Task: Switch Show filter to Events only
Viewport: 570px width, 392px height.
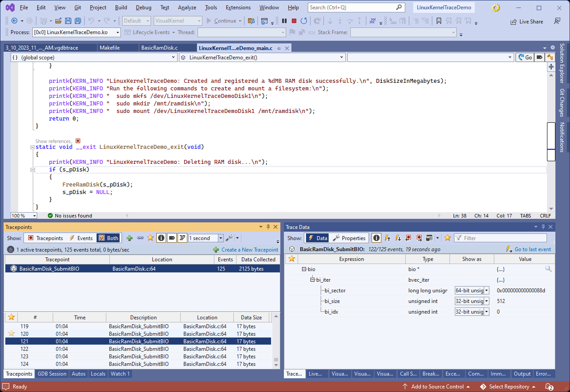Action: pos(81,238)
